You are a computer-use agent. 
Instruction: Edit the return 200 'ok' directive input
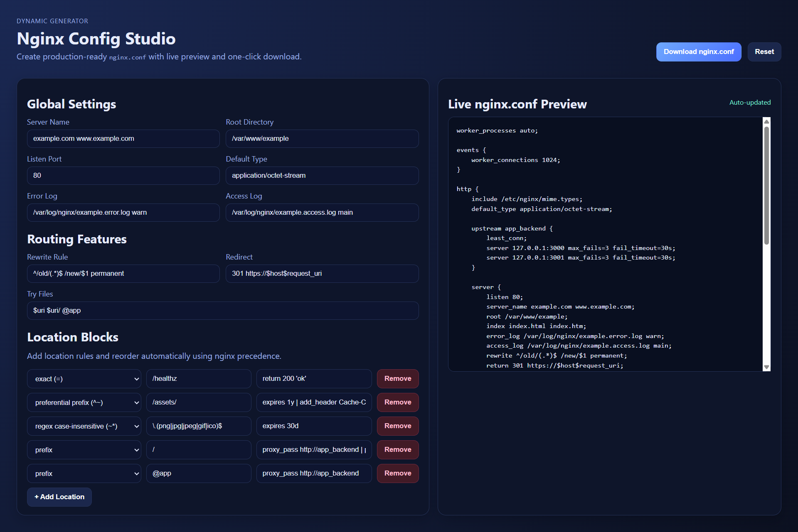pyautogui.click(x=314, y=379)
